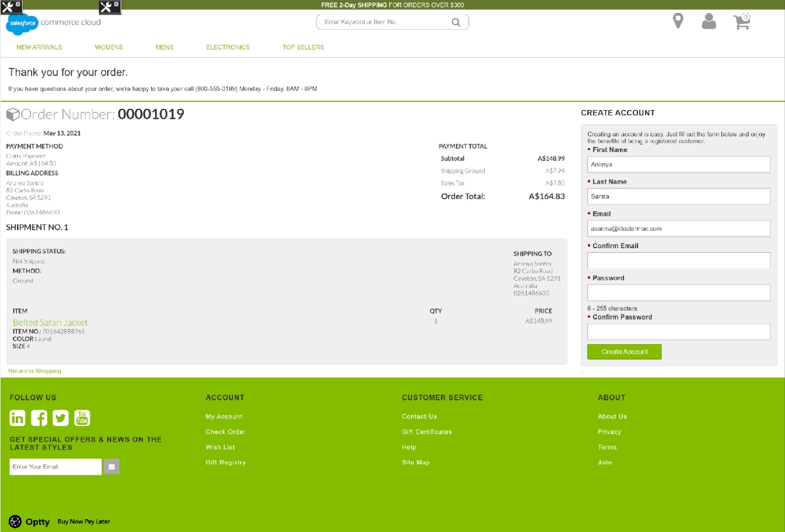Viewport: 785px width, 532px height.
Task: Open the Twitter social icon
Action: (60, 418)
